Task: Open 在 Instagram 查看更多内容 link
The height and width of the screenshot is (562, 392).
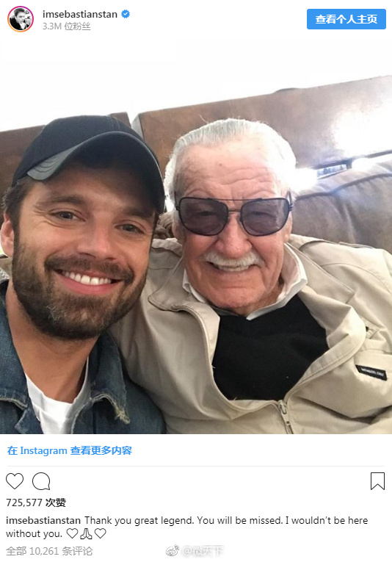Action: 70,450
